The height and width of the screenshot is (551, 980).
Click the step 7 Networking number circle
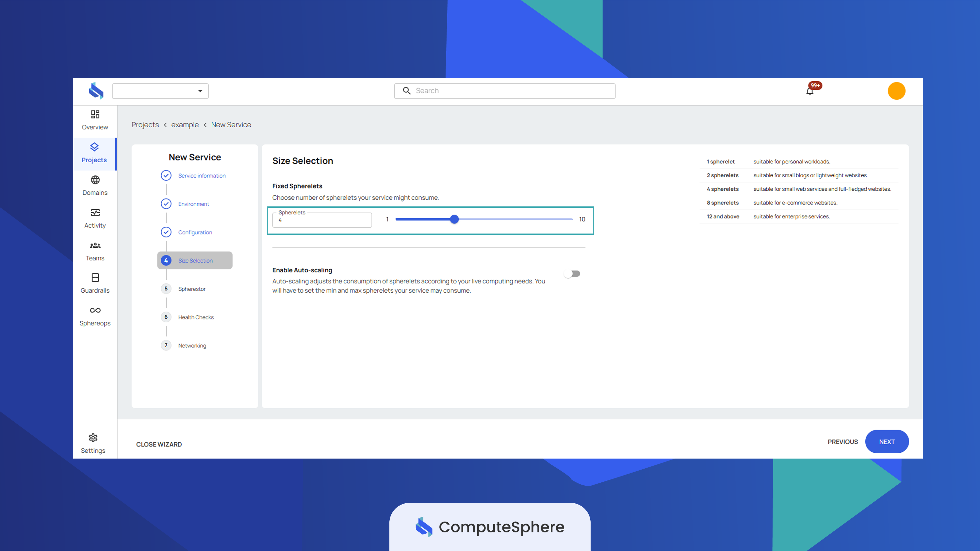[x=166, y=345]
